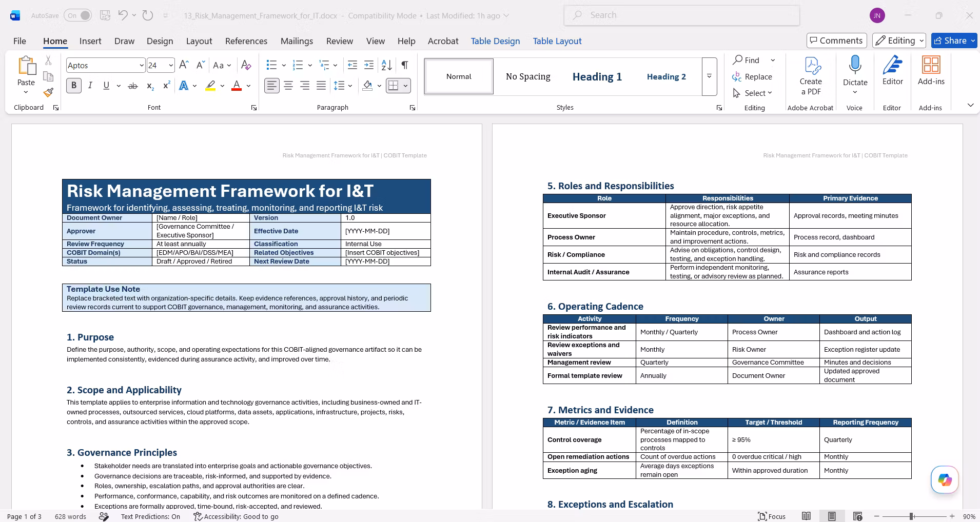Screen dimensions: 980x522
Task: Open the File menu
Action: click(19, 41)
